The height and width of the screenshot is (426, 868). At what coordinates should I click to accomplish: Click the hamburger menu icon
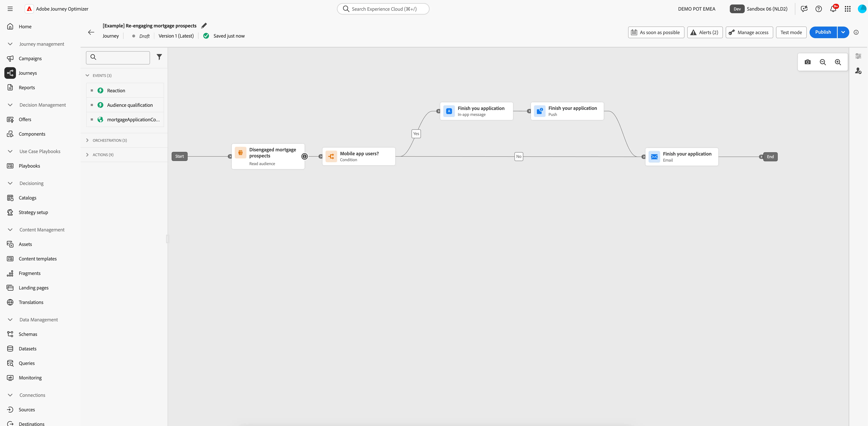click(x=10, y=9)
